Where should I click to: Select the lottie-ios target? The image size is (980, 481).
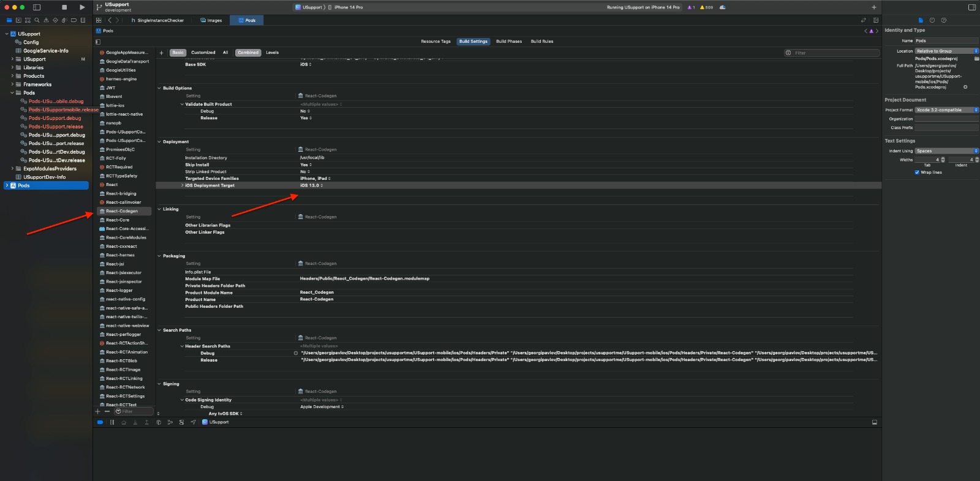point(115,105)
